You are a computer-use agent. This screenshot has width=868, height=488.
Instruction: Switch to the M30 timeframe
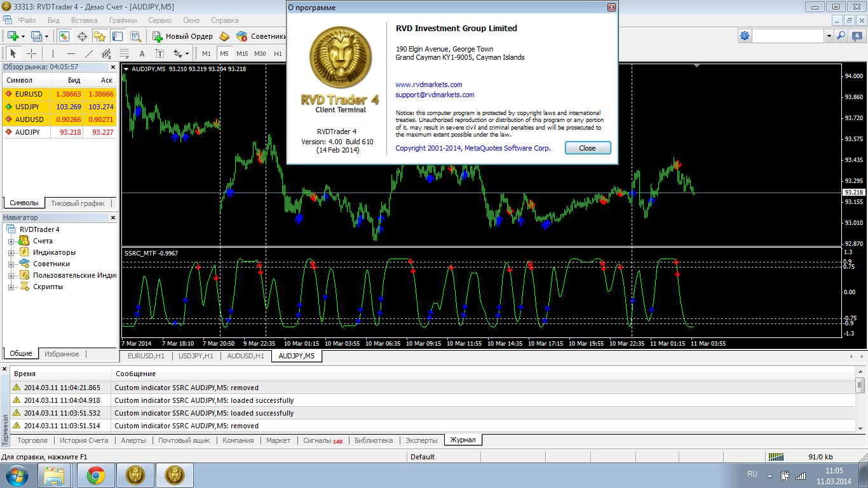(x=260, y=53)
